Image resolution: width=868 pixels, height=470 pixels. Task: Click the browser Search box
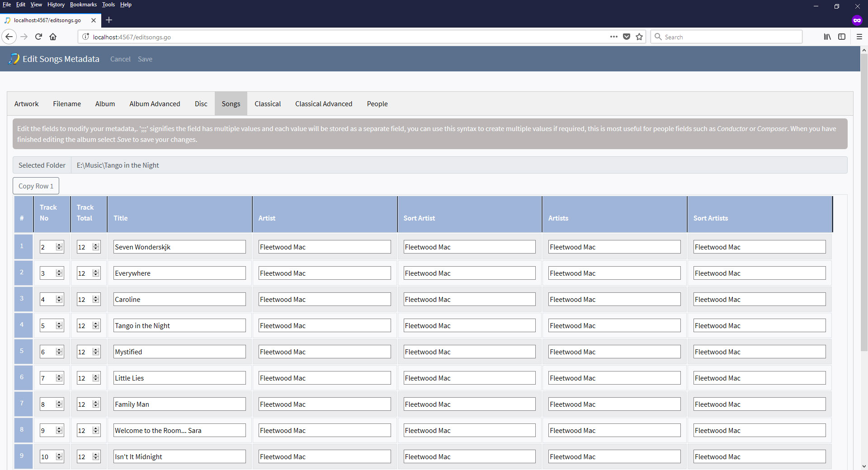(x=726, y=37)
